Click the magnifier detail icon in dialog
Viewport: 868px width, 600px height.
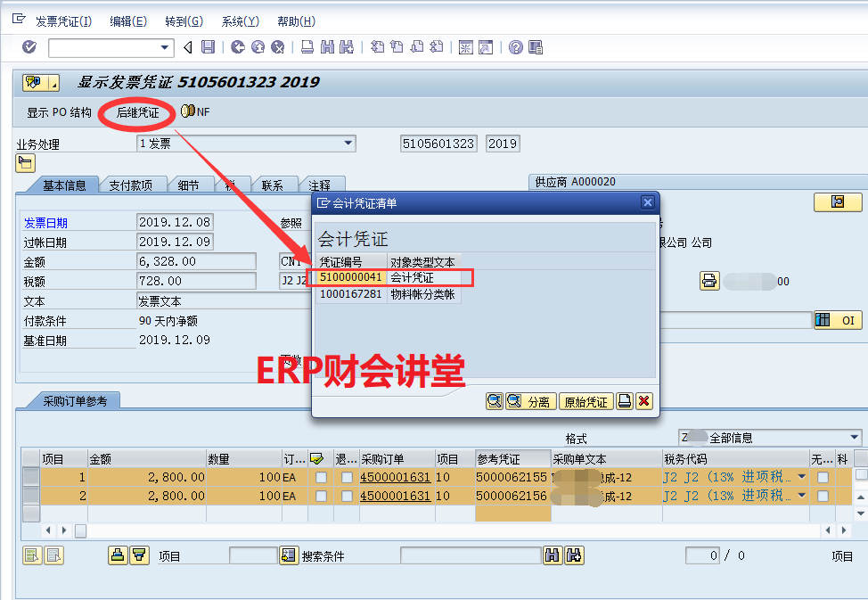pos(495,401)
